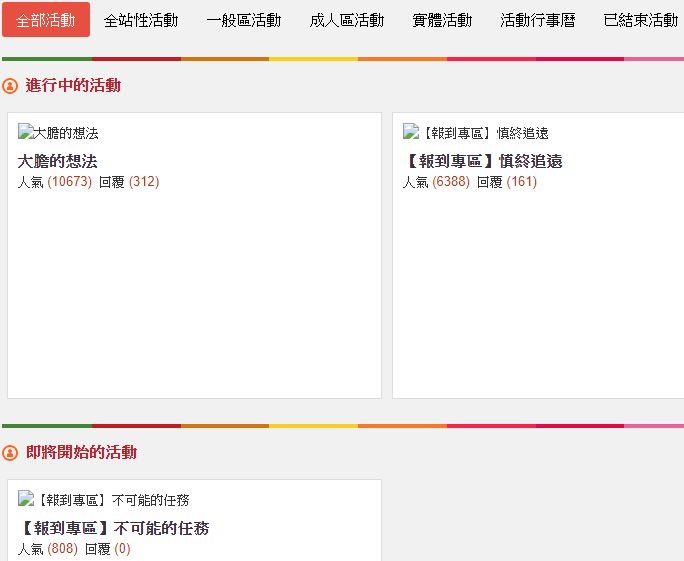The height and width of the screenshot is (561, 684).
Task: Open the 一般區活動 tab
Action: 244,20
